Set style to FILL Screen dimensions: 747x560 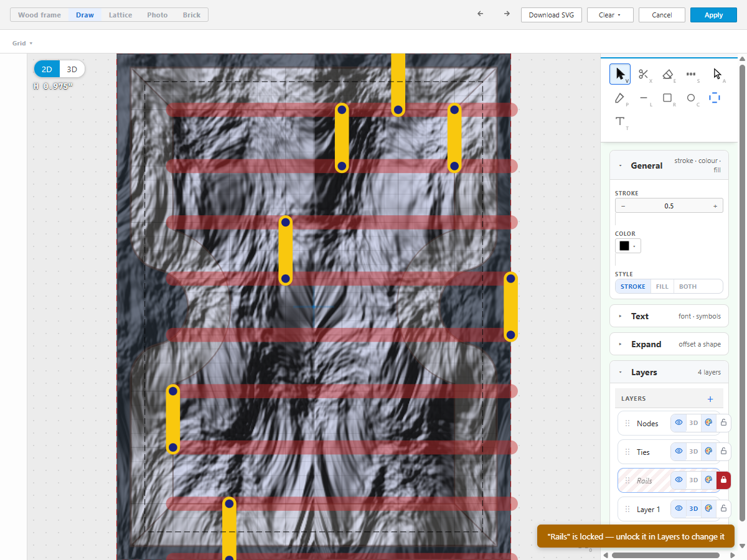click(x=662, y=286)
